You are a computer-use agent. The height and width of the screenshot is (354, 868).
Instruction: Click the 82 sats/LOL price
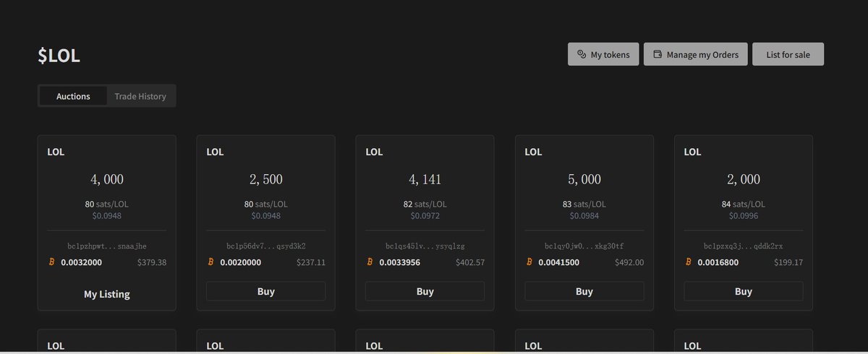point(425,204)
